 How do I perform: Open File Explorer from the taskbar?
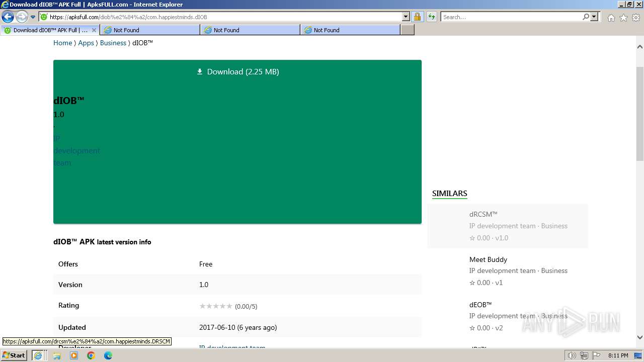[x=57, y=355]
